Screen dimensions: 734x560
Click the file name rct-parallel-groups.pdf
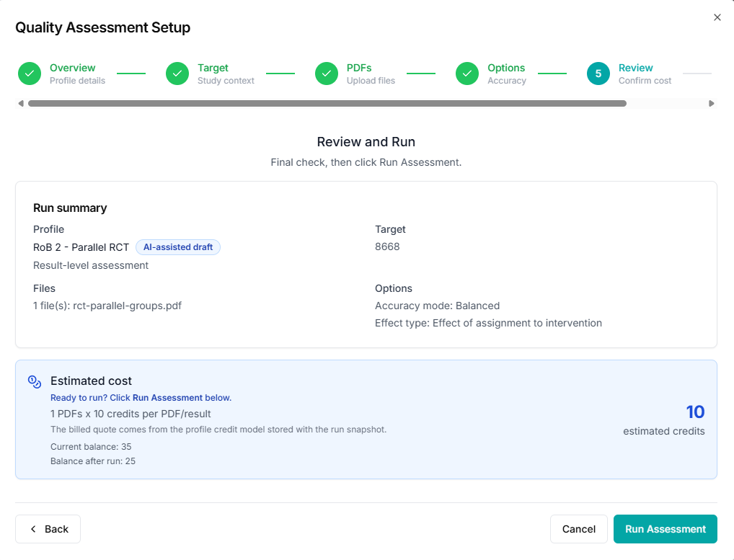[x=128, y=306]
